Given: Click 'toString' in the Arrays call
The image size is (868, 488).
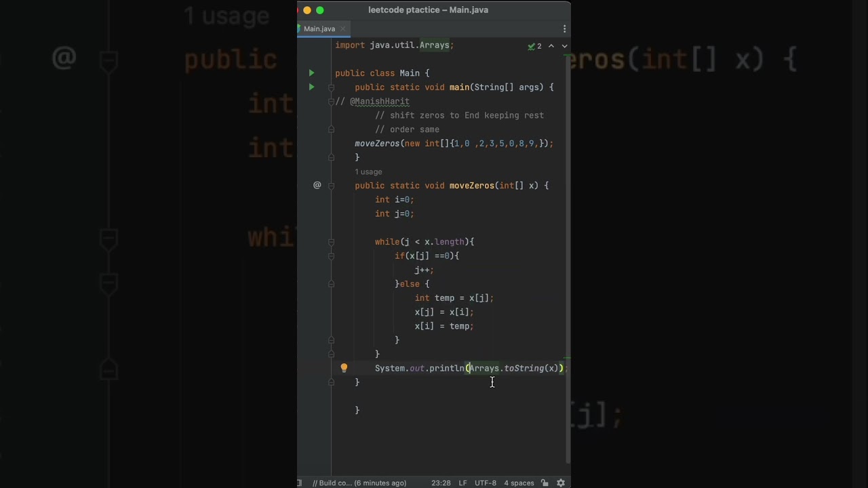Looking at the screenshot, I should click(524, 368).
